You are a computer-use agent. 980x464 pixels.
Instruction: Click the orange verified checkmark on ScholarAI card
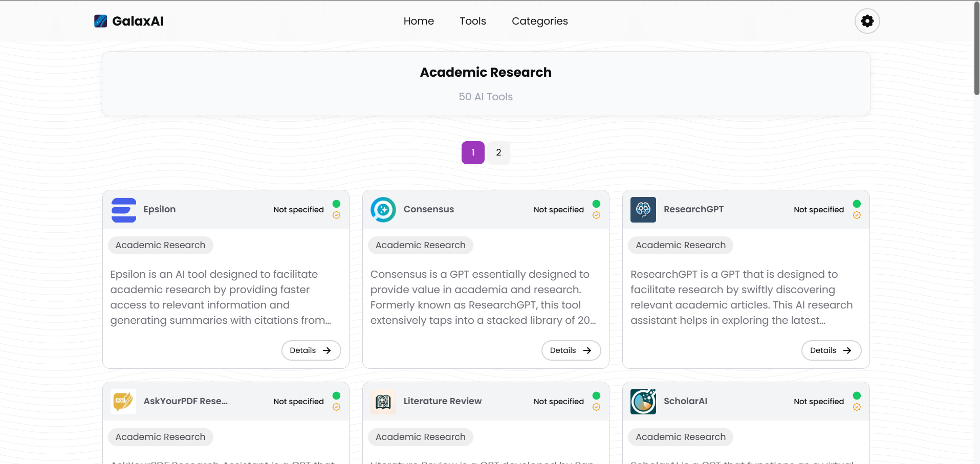(857, 407)
